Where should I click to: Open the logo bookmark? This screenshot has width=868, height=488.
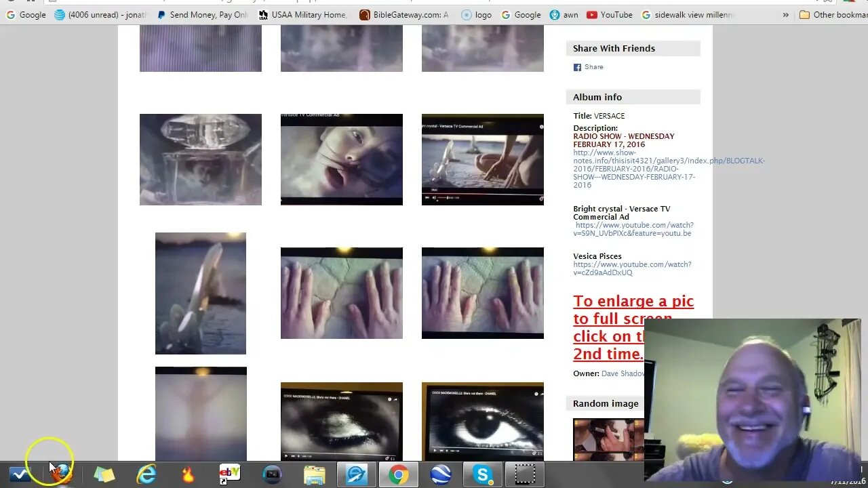pyautogui.click(x=476, y=15)
